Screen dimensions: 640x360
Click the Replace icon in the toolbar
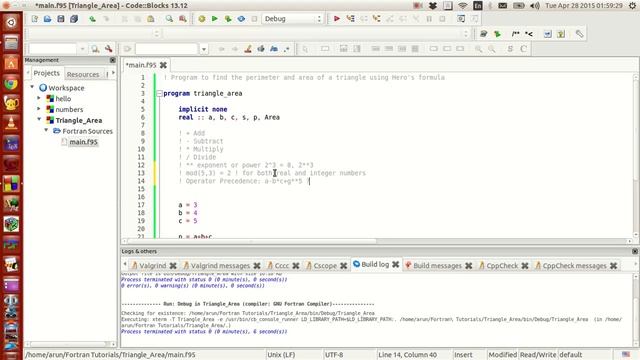point(182,19)
